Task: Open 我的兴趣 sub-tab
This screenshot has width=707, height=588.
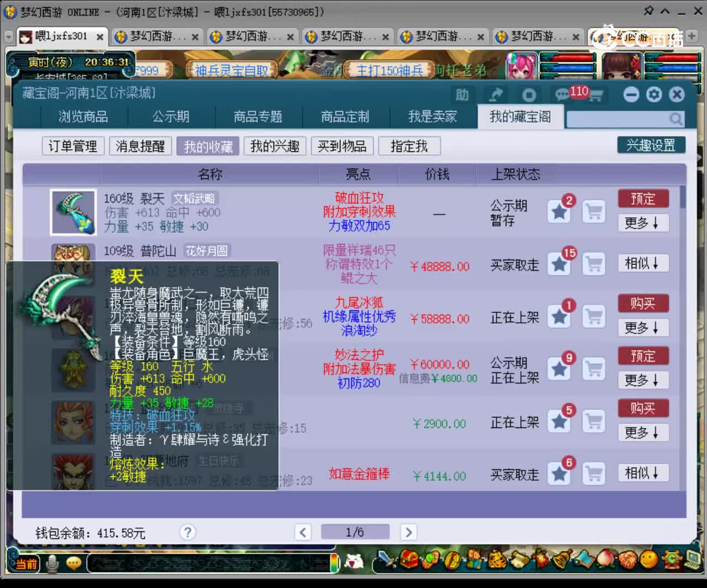Action: (275, 146)
